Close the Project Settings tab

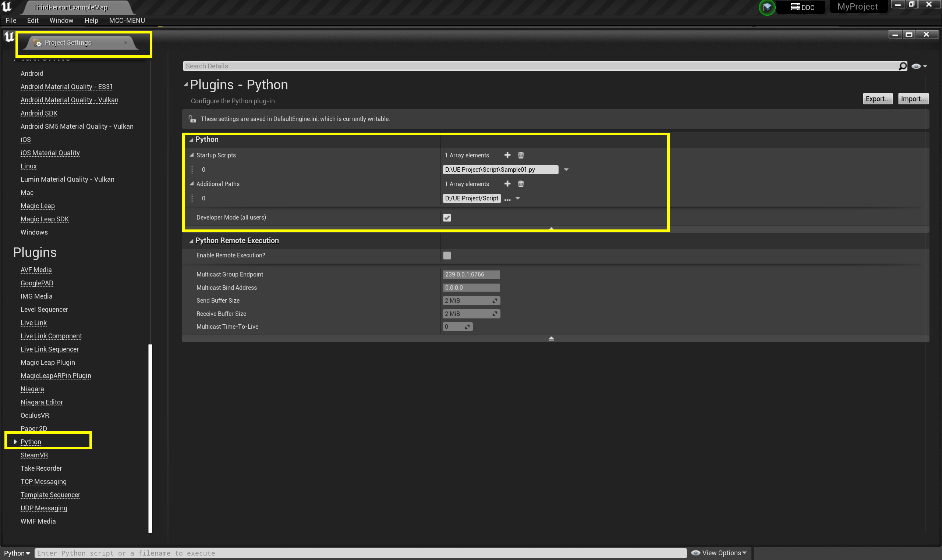tap(126, 43)
